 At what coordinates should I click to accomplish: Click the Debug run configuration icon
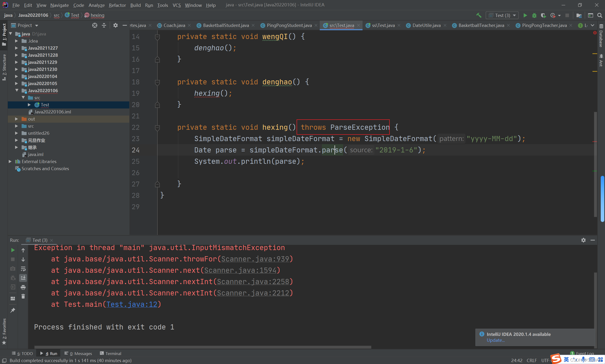[534, 15]
